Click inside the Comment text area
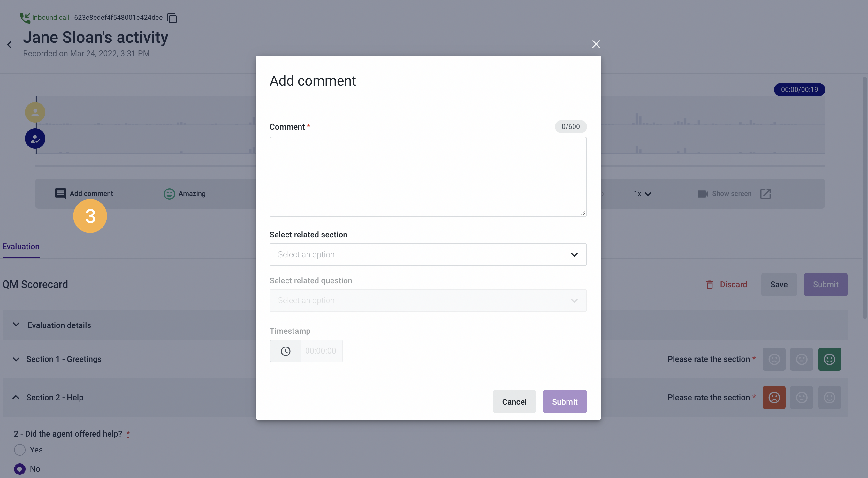 (x=428, y=177)
